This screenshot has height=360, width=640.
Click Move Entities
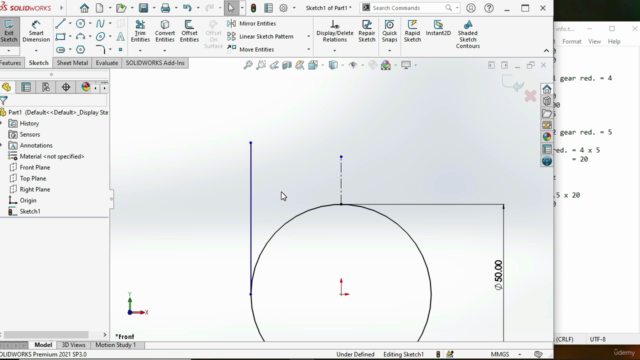[x=251, y=49]
